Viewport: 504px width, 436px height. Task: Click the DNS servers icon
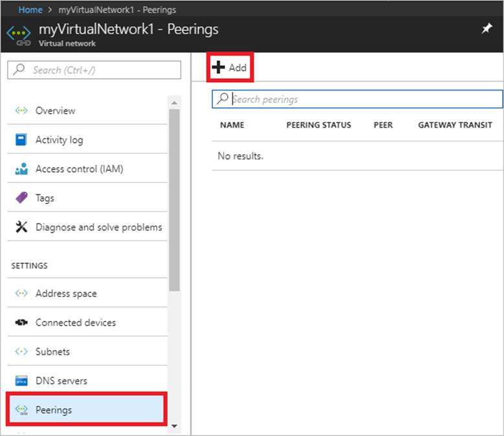coord(21,381)
